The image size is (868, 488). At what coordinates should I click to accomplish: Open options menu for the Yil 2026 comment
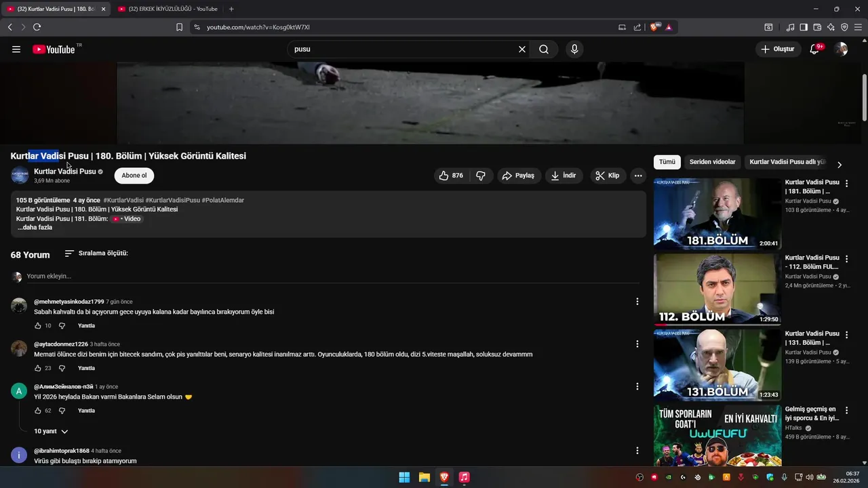click(637, 386)
